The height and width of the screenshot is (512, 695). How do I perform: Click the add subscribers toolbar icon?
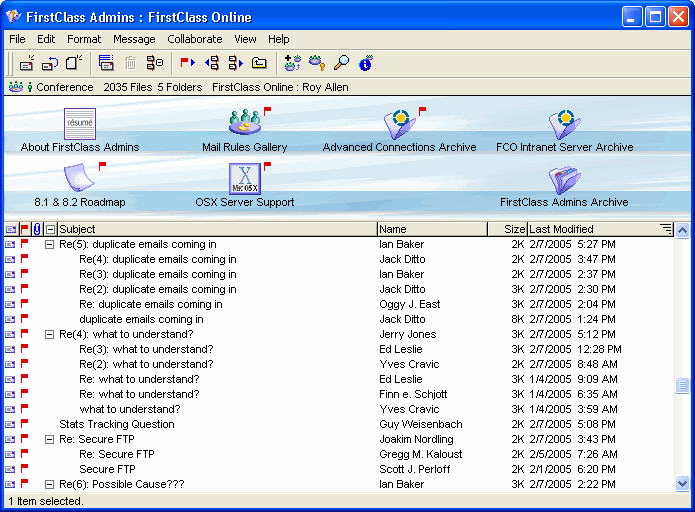point(293,63)
